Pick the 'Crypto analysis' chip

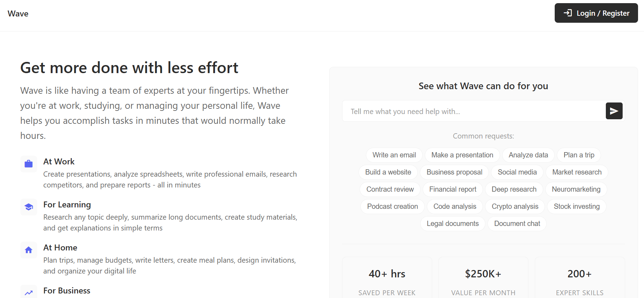click(515, 206)
